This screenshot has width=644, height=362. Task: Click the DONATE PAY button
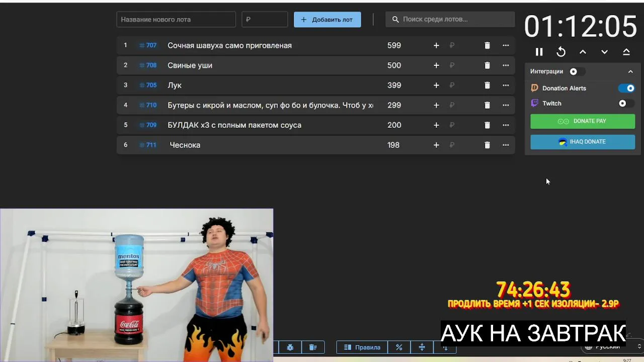[x=583, y=121]
